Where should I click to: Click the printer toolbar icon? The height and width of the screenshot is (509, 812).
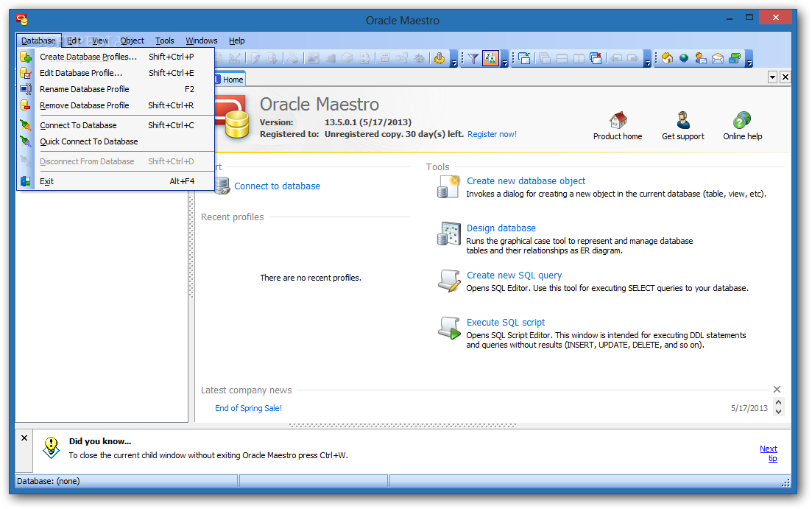292,59
